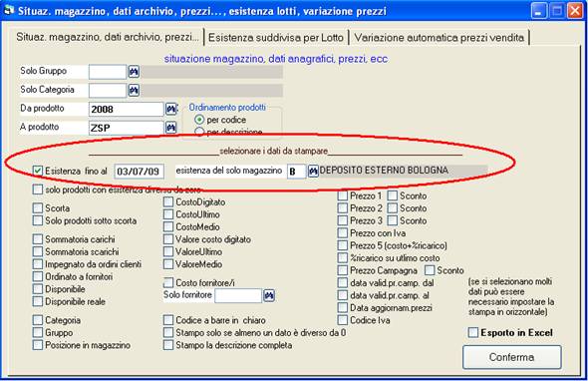Tick the Scorta checkbox
Image resolution: width=588 pixels, height=381 pixels.
click(38, 208)
